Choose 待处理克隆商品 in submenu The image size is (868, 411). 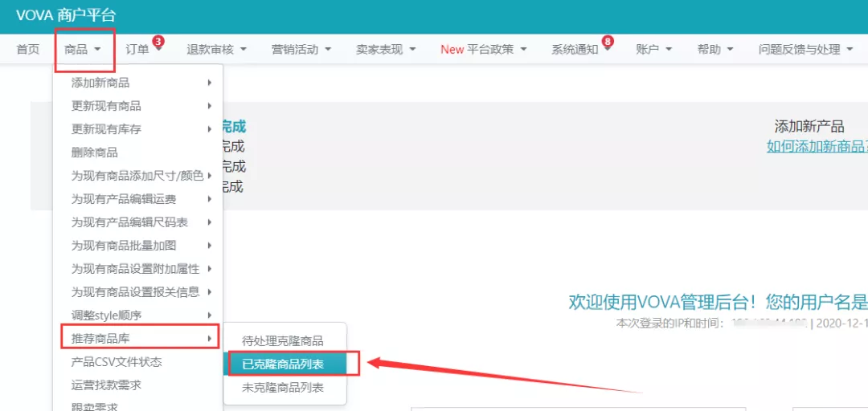(285, 340)
